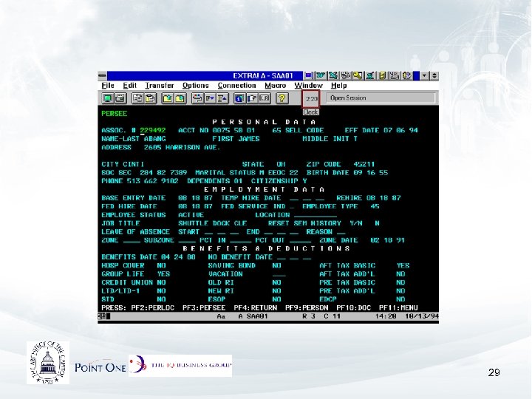Screen dimensions: 532x399
Task: Open the Macro menu
Action: (275, 86)
